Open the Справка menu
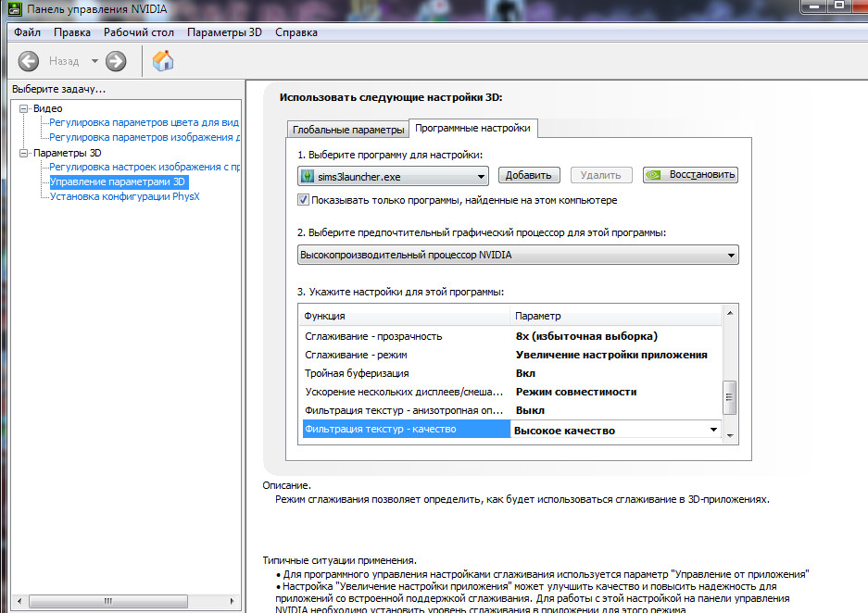 pos(296,32)
